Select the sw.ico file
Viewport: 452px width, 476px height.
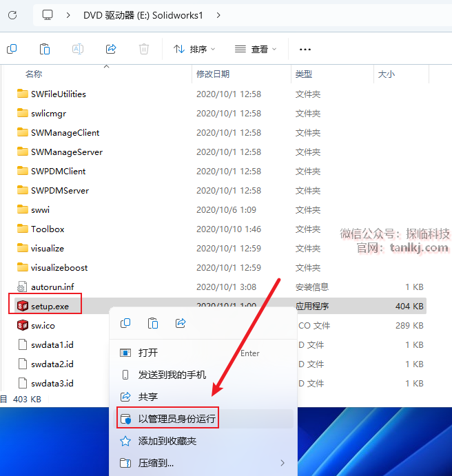point(43,325)
